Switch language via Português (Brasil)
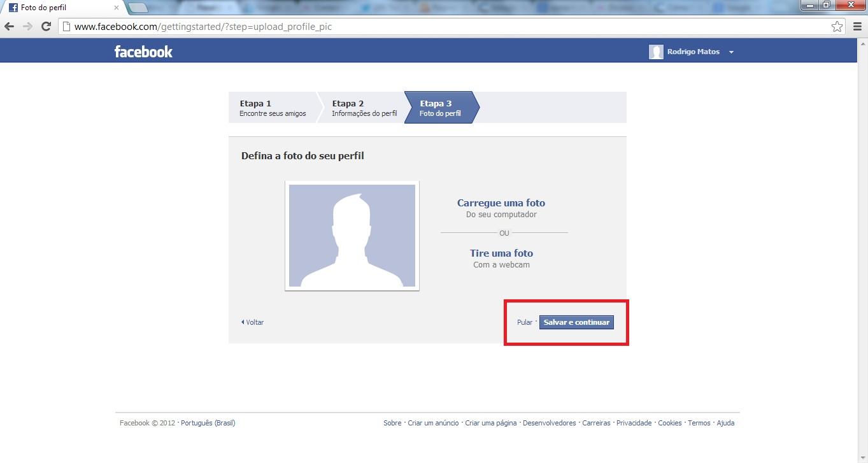Image resolution: width=868 pixels, height=463 pixels. [208, 423]
